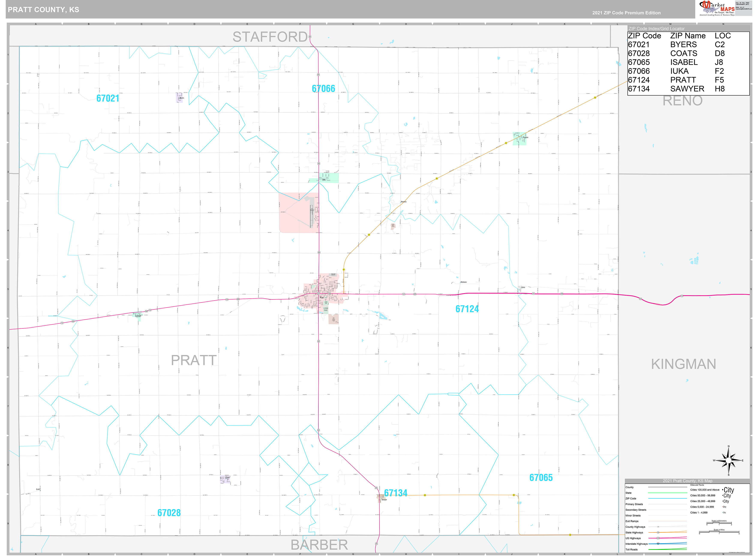Click the 2021 ZIP Code Premium Edition text

pos(626,13)
